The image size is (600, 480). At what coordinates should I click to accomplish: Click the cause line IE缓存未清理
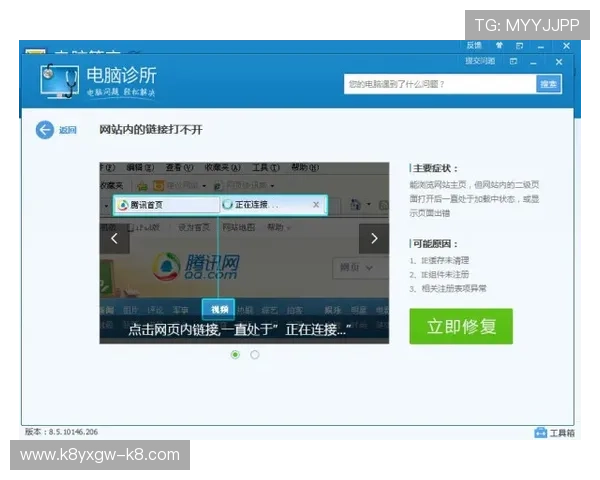point(439,260)
